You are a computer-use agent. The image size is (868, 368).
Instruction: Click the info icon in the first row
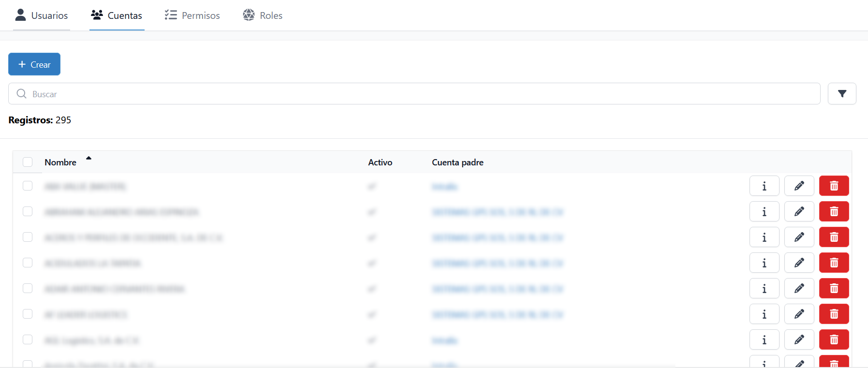pyautogui.click(x=764, y=186)
